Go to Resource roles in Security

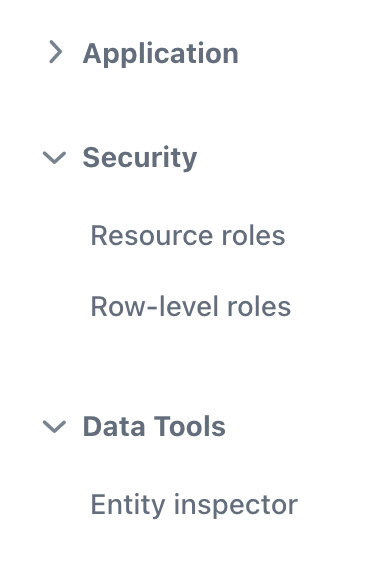click(188, 235)
